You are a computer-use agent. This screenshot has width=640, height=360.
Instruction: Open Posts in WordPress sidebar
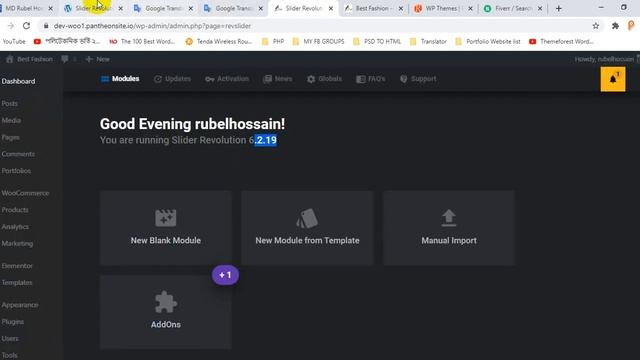(9, 104)
